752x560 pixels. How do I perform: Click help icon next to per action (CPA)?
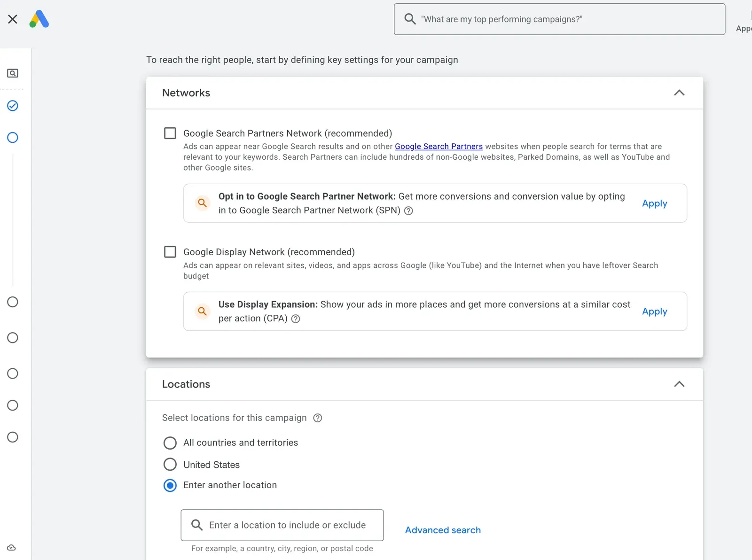pos(296,319)
